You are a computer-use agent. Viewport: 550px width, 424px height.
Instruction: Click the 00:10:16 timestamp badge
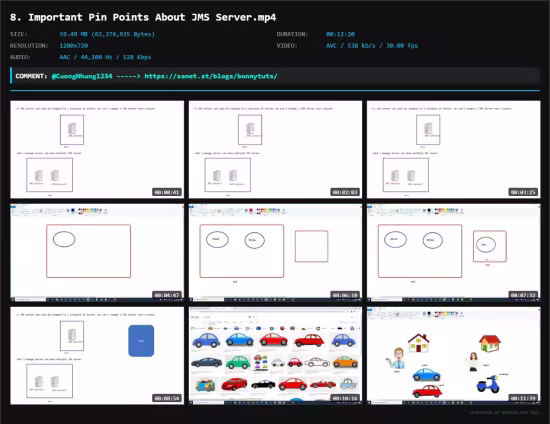coord(345,398)
